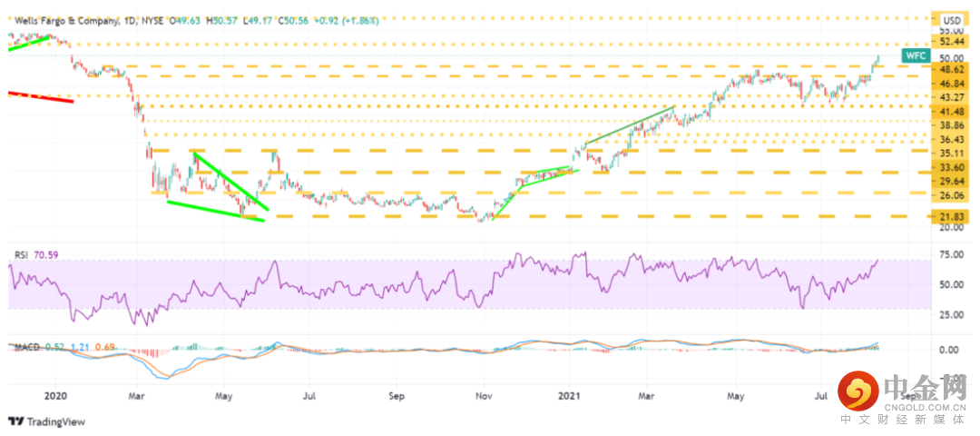Click the 75.00 label on the RSI axis

951,254
